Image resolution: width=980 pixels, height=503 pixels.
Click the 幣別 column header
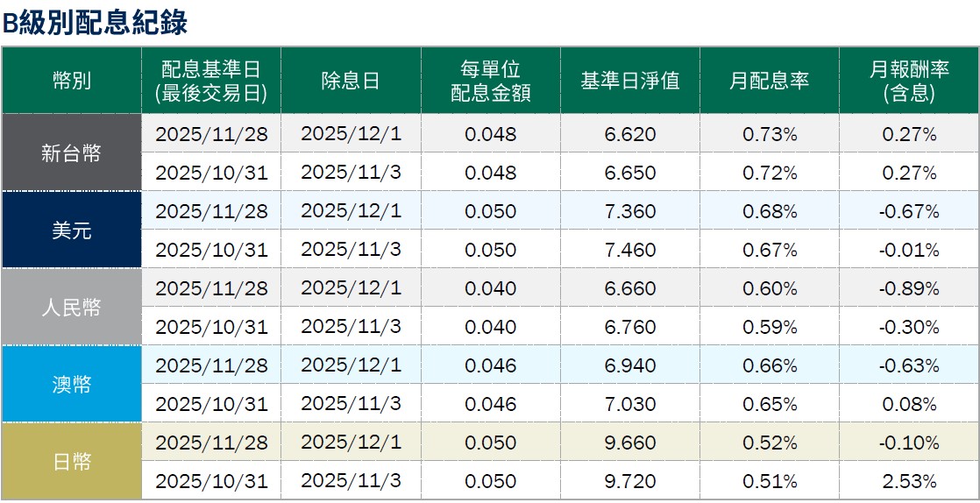click(x=72, y=81)
